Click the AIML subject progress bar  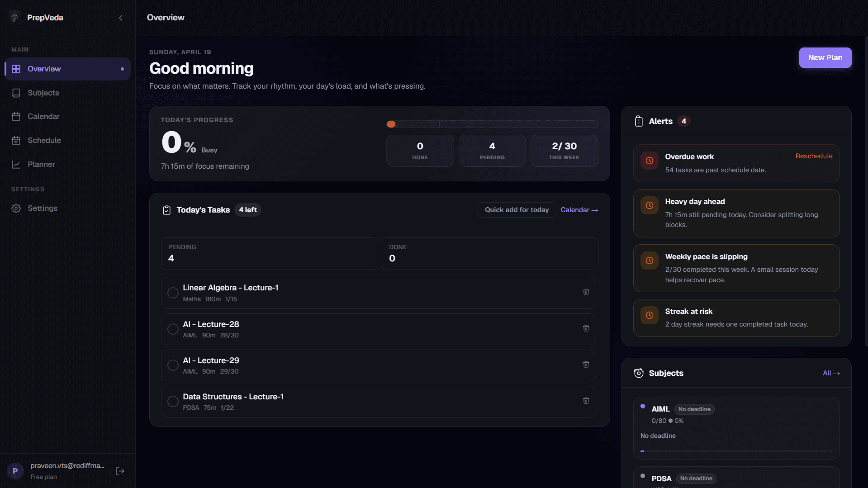(736, 451)
